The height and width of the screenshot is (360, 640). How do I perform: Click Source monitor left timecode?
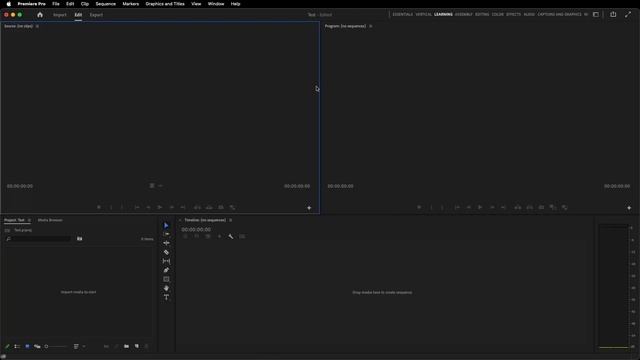pyautogui.click(x=20, y=186)
